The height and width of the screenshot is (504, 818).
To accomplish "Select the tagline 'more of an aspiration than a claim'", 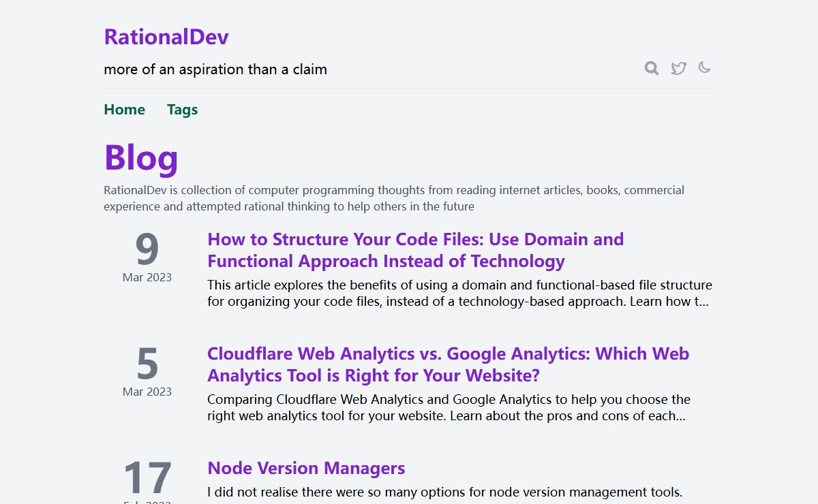I will click(215, 69).
